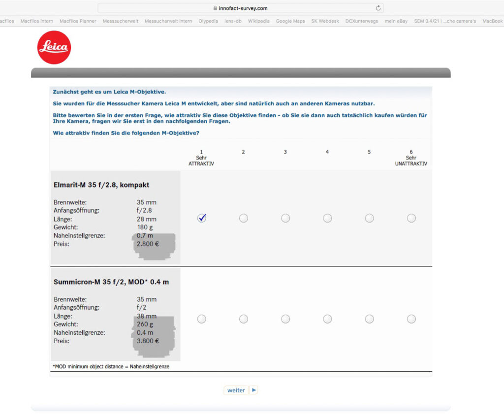
Task: Select rating 5 for Summicron-M 35 f/2
Action: click(369, 319)
